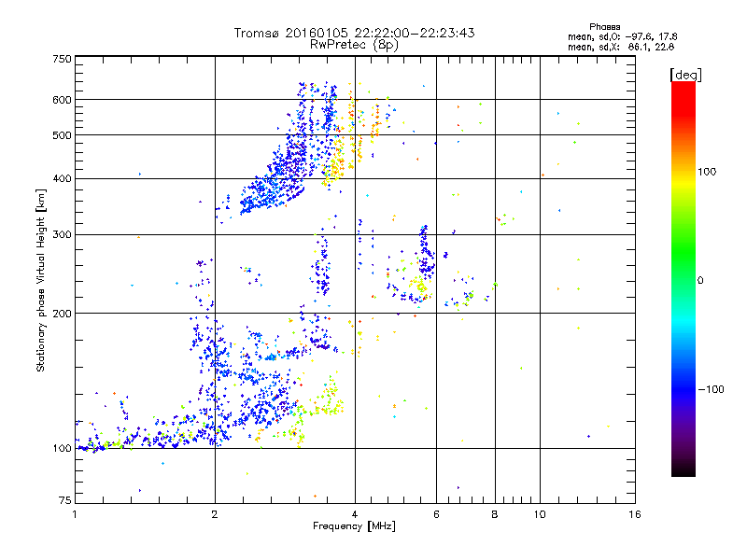747x560 pixels.
Task: Click the y-axis tick label '300'
Action: pos(62,235)
